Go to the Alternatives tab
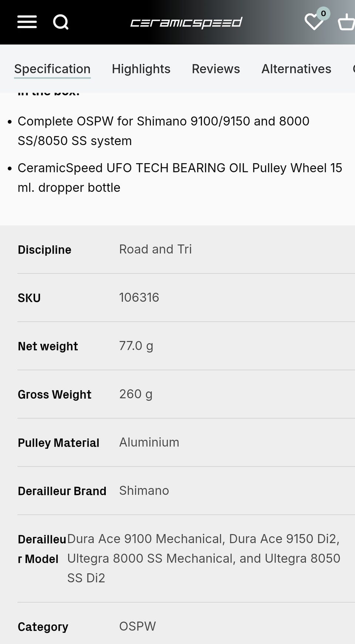Image resolution: width=355 pixels, height=644 pixels. point(296,69)
